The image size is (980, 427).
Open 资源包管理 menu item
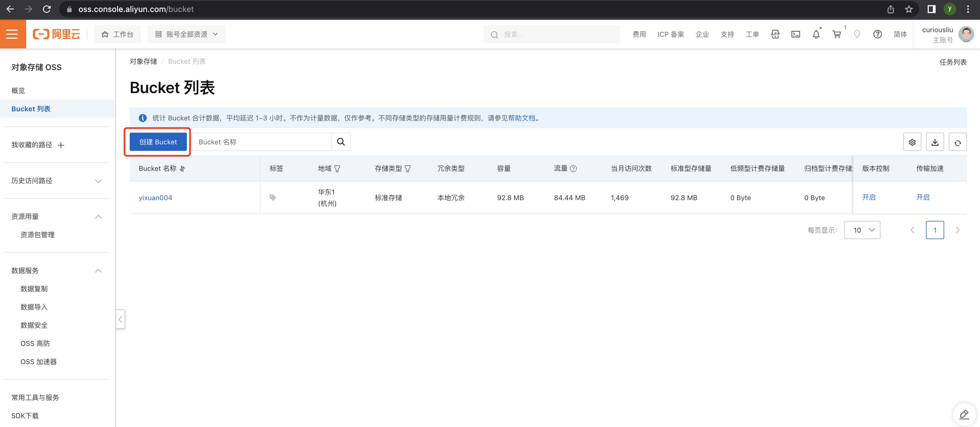tap(37, 235)
